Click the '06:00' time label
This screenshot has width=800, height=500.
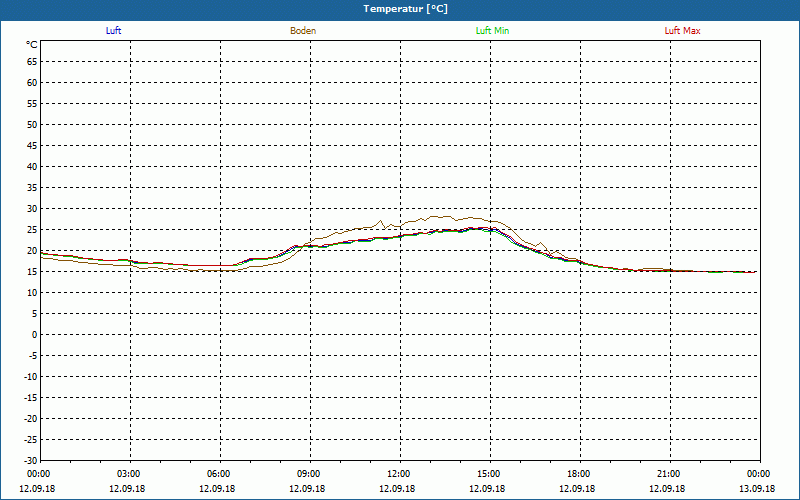[218, 474]
